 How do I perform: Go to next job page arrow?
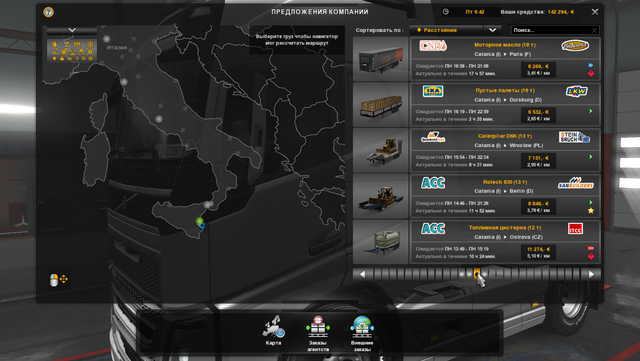[x=592, y=274]
